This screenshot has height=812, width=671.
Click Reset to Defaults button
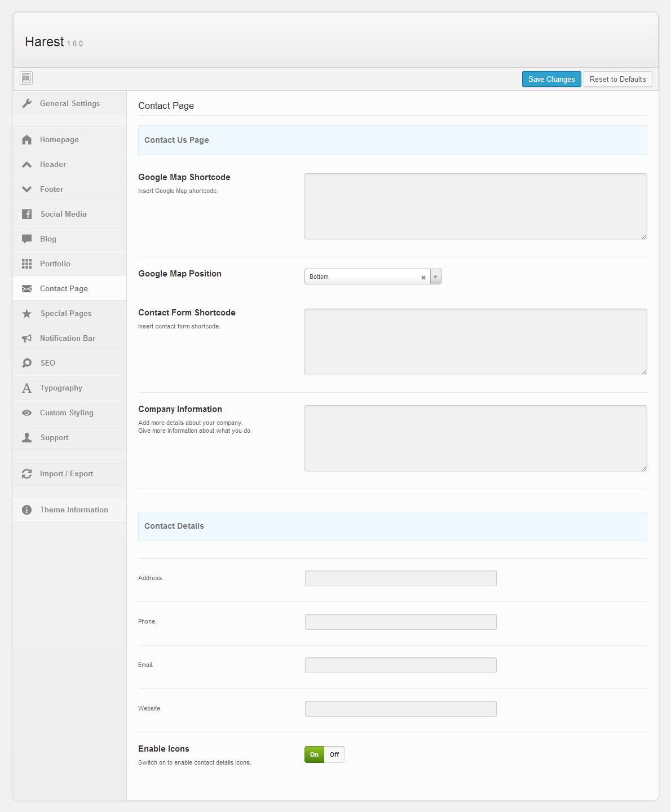coord(617,79)
